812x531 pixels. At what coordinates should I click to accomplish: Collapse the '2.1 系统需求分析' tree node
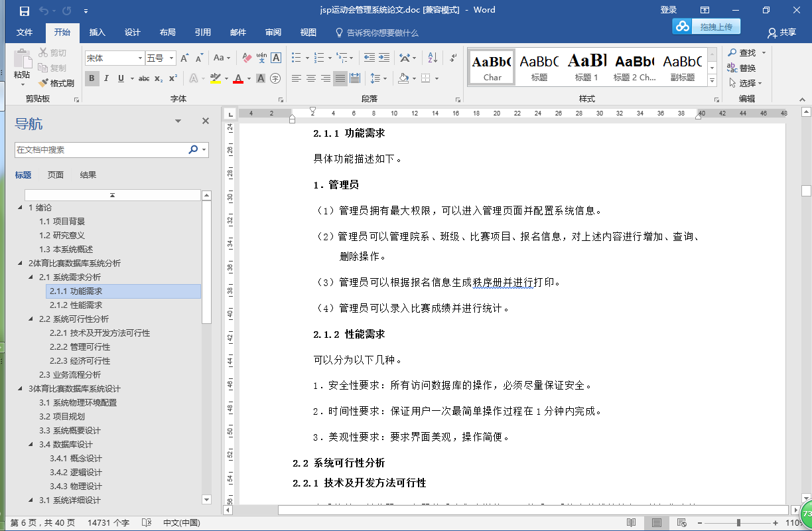31,277
